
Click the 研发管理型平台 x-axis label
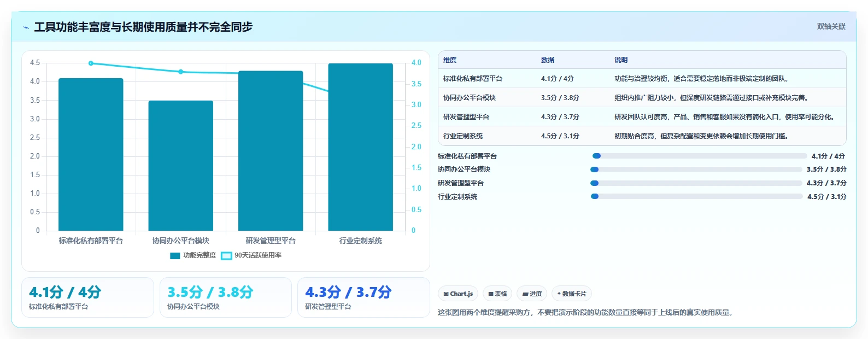(271, 241)
